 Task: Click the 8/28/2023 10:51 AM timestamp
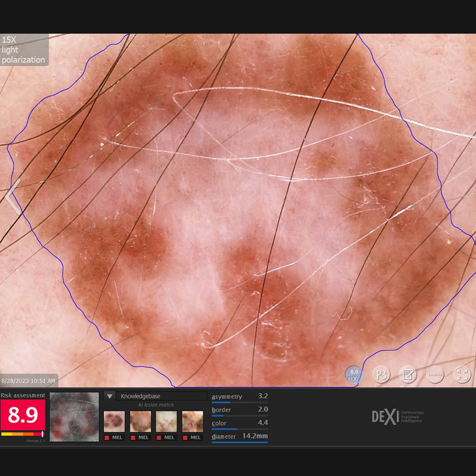(28, 381)
